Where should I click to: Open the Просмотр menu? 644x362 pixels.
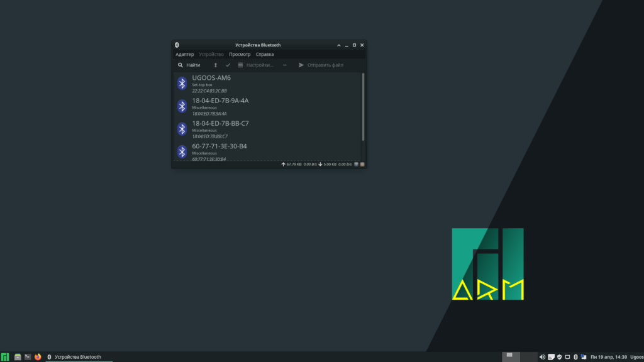[240, 55]
